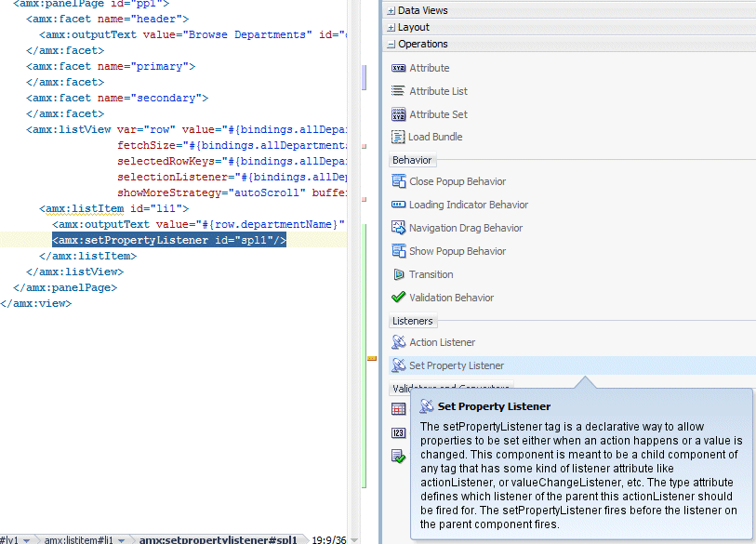Click the 19:9/36 cursor position indicator
Screen dimensions: 756x544
329,540
